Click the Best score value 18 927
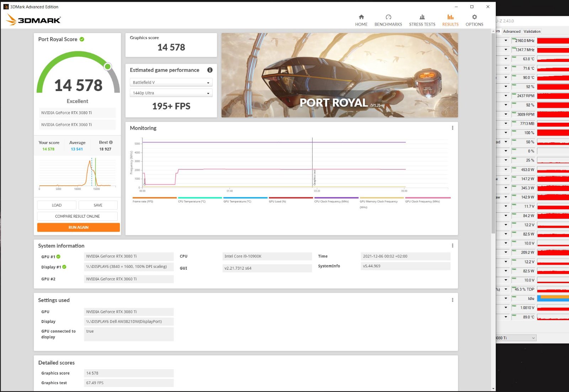 click(x=105, y=149)
